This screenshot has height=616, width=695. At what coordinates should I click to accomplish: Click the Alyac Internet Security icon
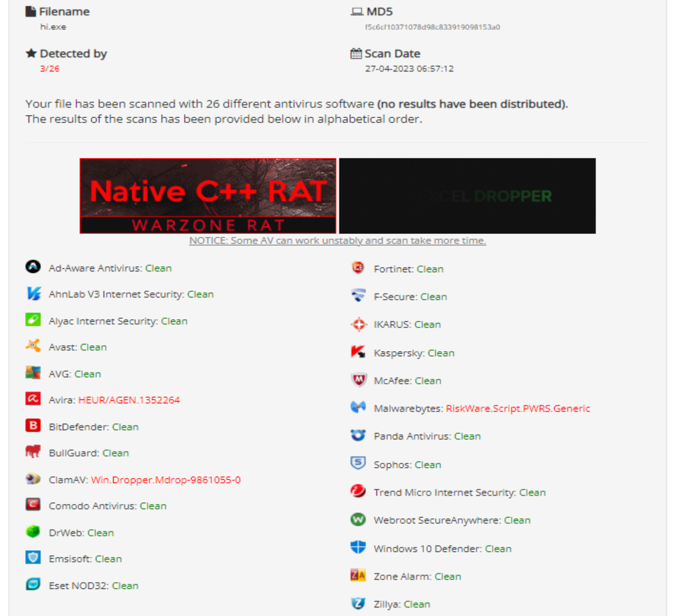coord(33,319)
